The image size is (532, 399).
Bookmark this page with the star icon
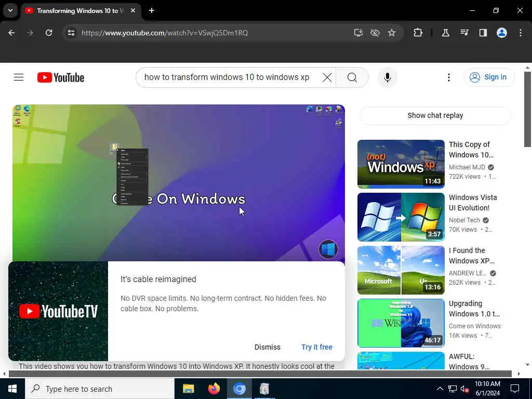tap(392, 33)
